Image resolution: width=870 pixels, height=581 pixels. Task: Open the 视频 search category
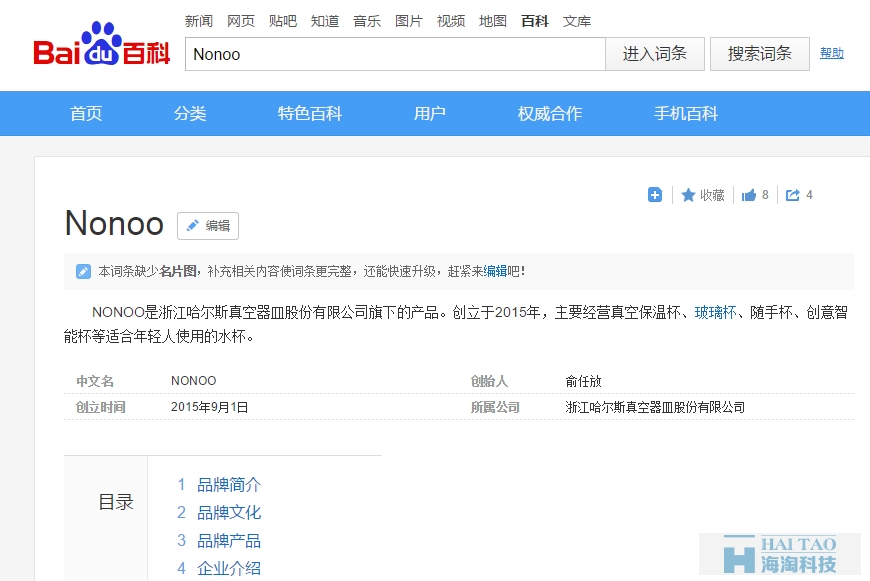point(451,21)
